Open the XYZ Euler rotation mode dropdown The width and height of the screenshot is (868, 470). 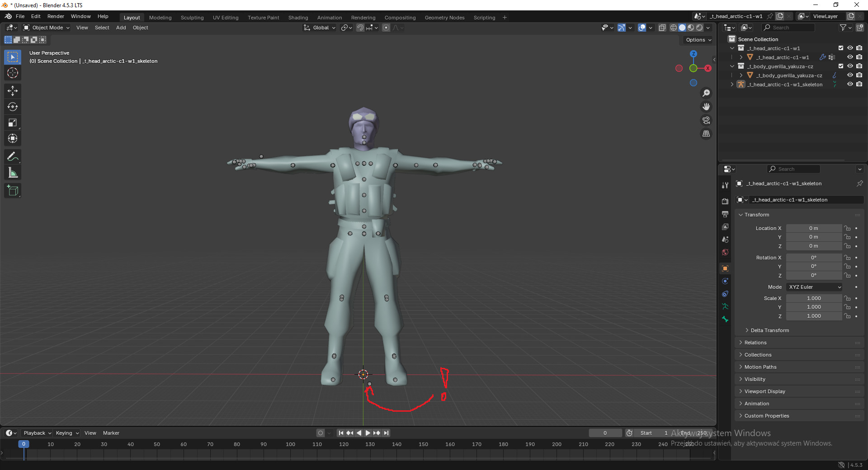point(814,287)
